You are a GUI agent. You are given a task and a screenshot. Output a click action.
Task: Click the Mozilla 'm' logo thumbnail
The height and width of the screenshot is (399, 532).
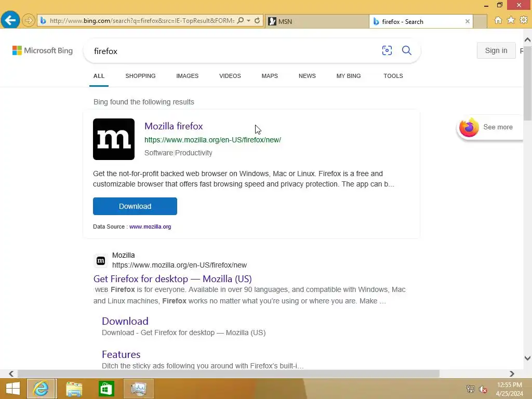pos(114,139)
